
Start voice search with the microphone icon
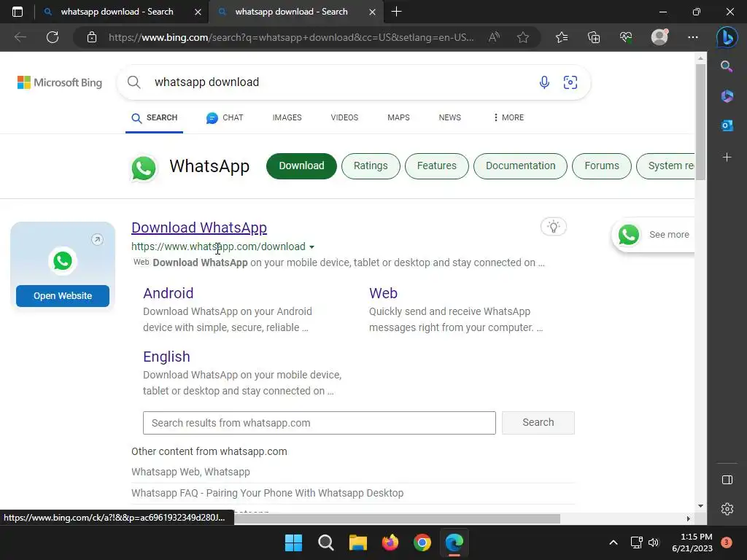click(544, 82)
